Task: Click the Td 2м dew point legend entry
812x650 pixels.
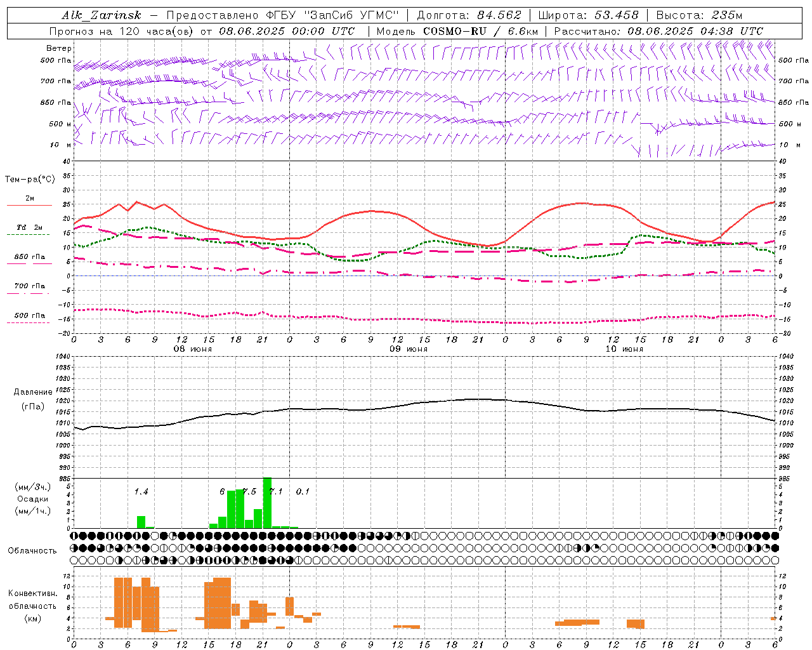Action: click(30, 227)
